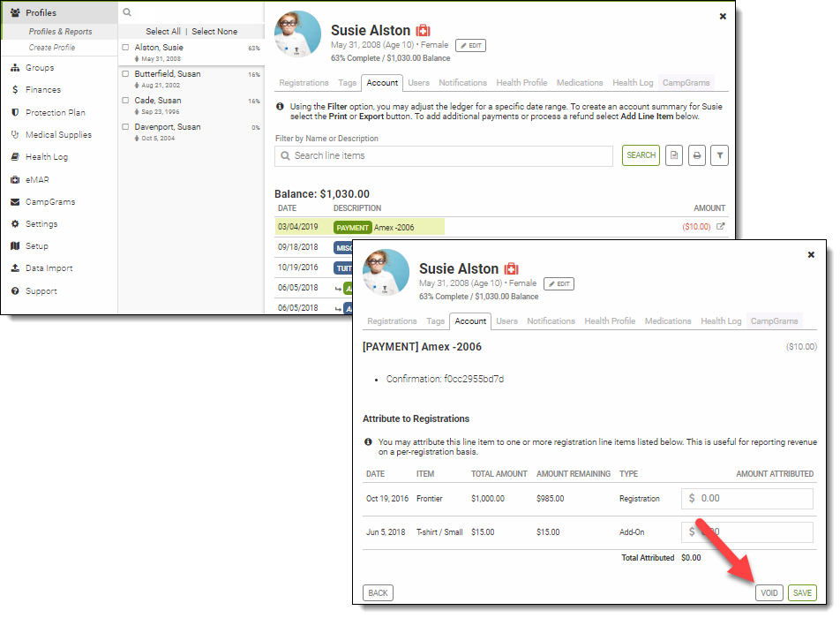The image size is (840, 618).
Task: Check the Alston, Susie checkbox
Action: (x=126, y=48)
